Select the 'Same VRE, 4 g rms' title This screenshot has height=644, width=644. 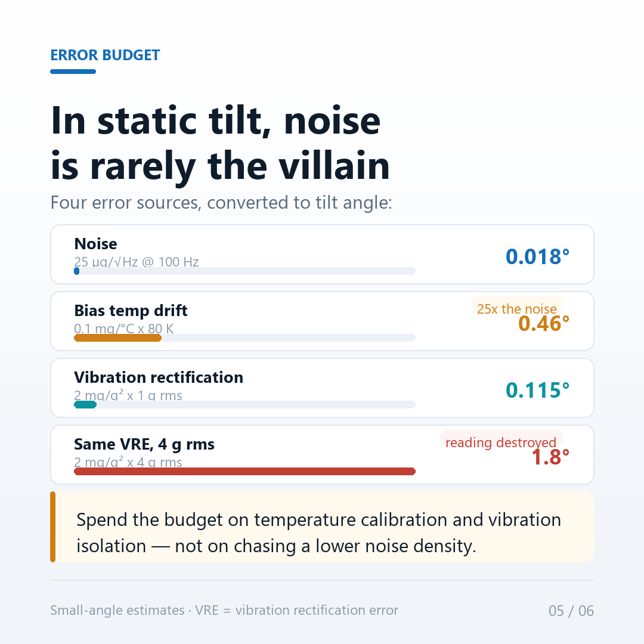144,444
